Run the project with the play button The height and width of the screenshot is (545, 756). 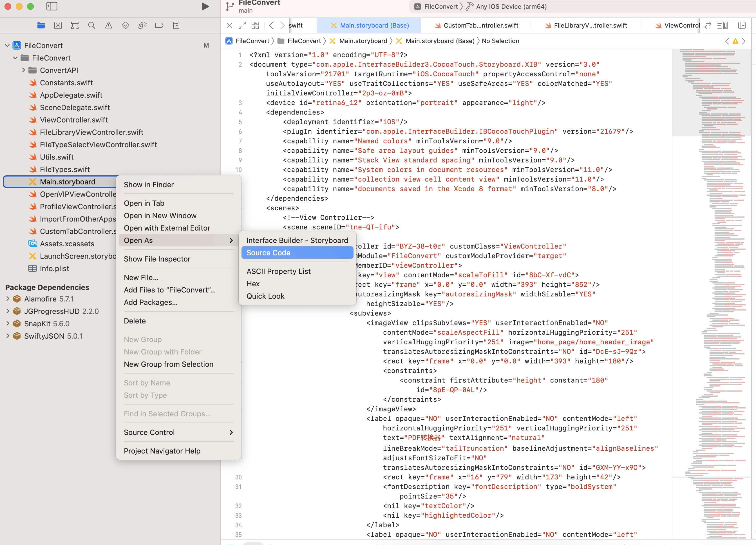coord(205,6)
